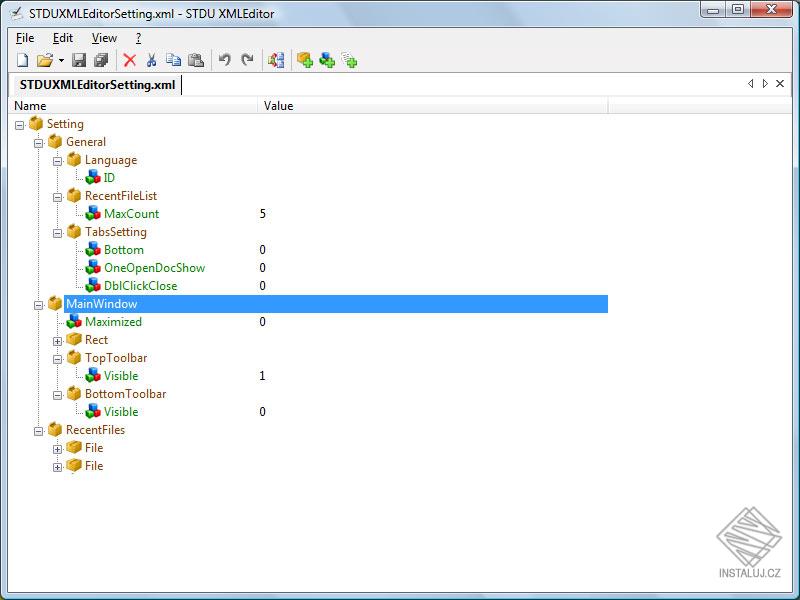This screenshot has height=600, width=800.
Task: Undo the last action
Action: [x=224, y=60]
